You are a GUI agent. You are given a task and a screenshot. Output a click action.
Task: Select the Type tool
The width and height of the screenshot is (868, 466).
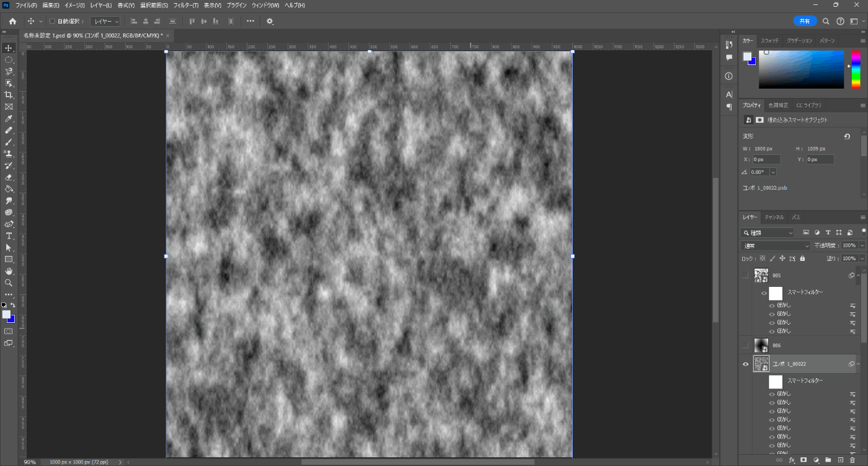[x=9, y=236]
